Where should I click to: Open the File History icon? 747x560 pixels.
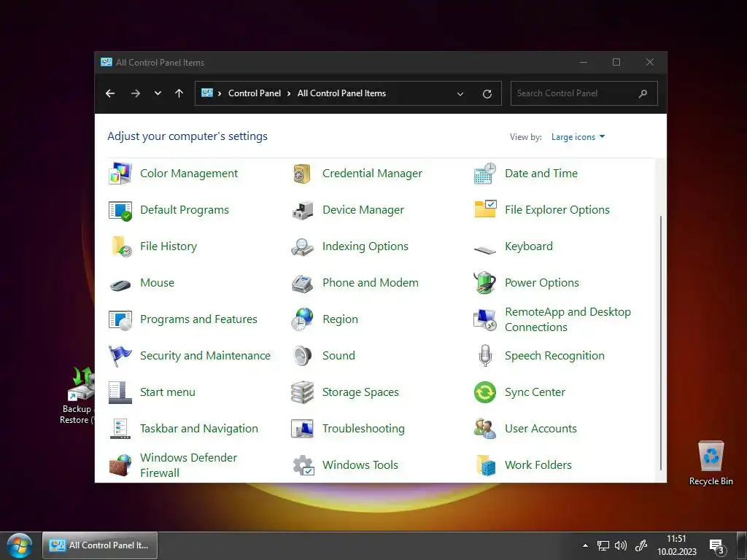[121, 246]
